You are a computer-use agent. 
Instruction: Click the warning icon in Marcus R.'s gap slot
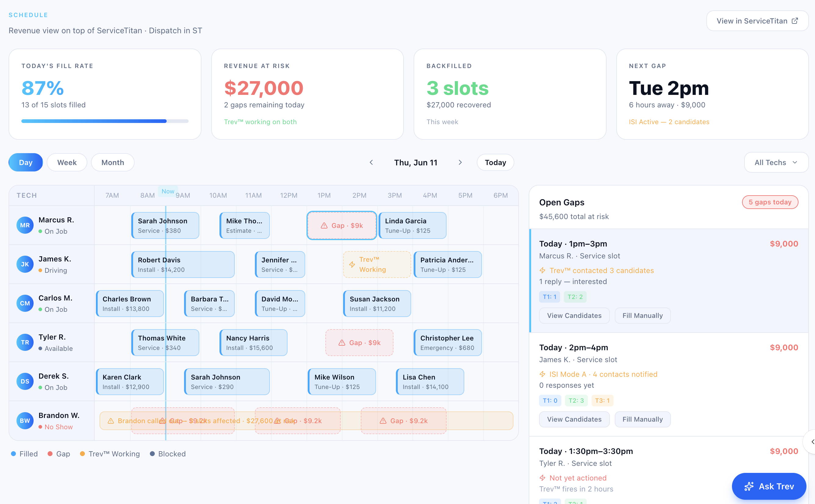point(324,226)
